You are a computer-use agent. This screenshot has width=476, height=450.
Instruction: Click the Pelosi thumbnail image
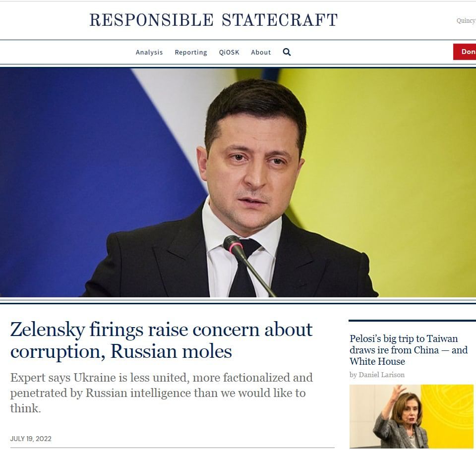412,416
